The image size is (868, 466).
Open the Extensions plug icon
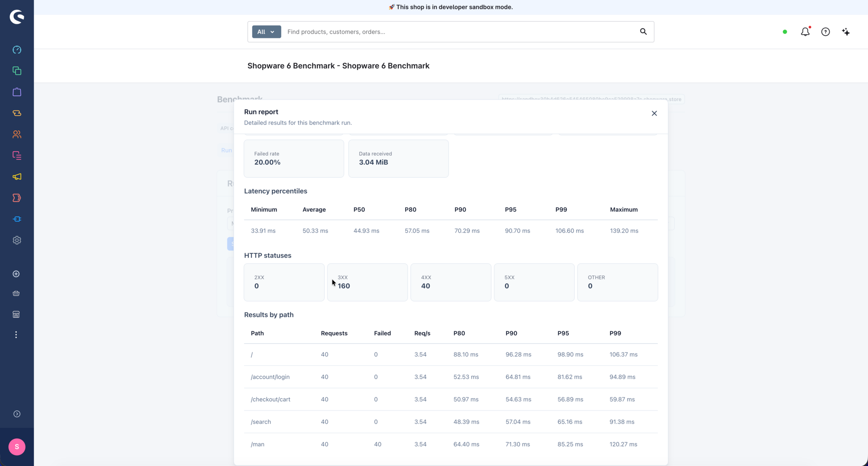(17, 219)
